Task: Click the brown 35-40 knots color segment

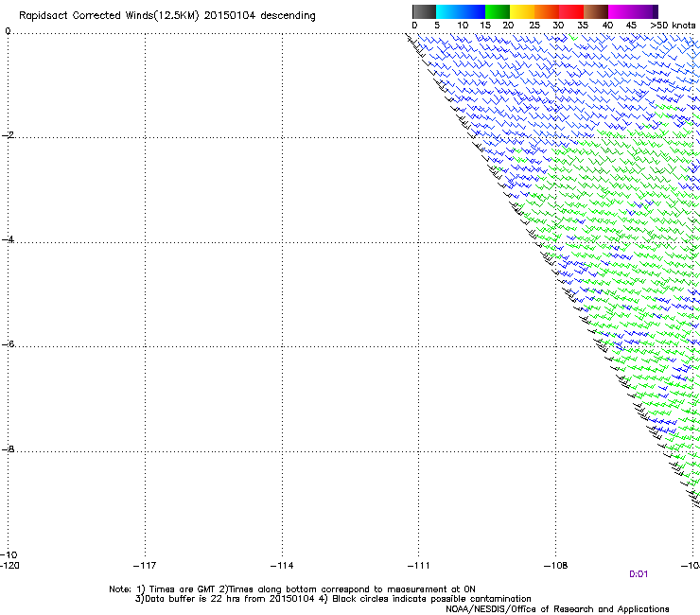Action: (596, 11)
